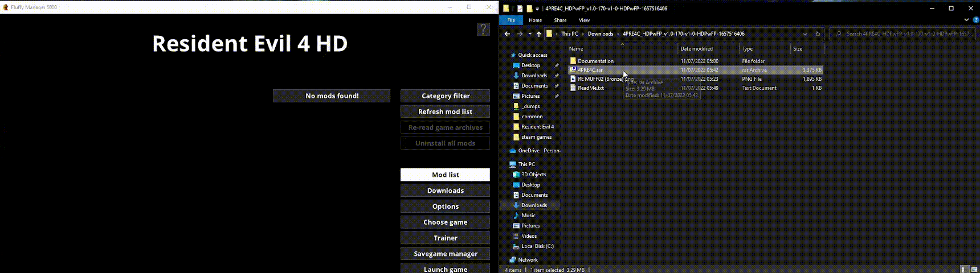Go forward in File Explorer
Screen dimensions: 980x273
(520, 34)
